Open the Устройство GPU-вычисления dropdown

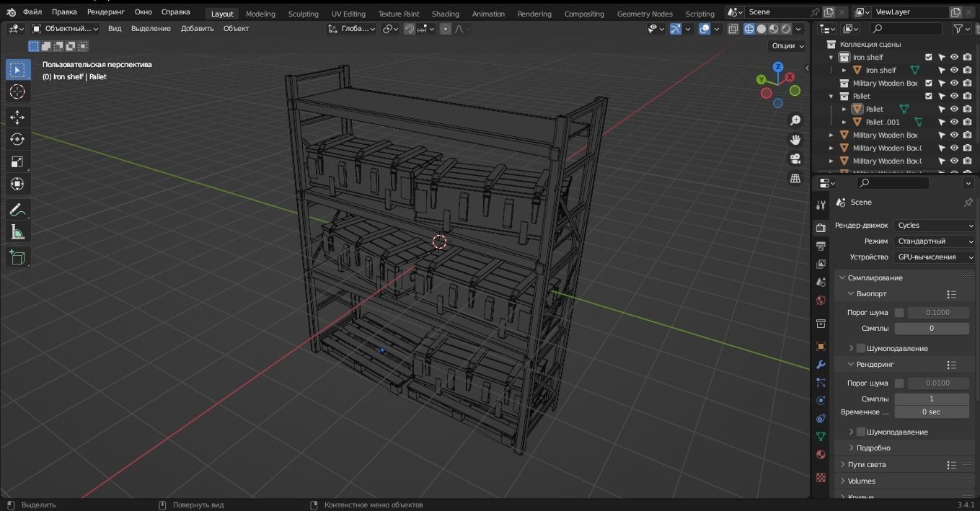935,257
